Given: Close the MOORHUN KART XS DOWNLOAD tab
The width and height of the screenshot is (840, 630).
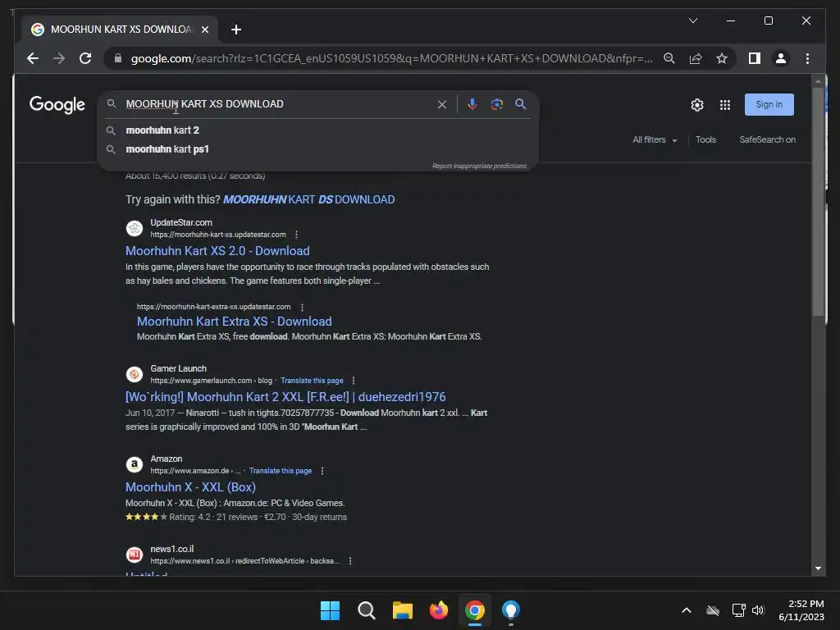Looking at the screenshot, I should pos(204,30).
